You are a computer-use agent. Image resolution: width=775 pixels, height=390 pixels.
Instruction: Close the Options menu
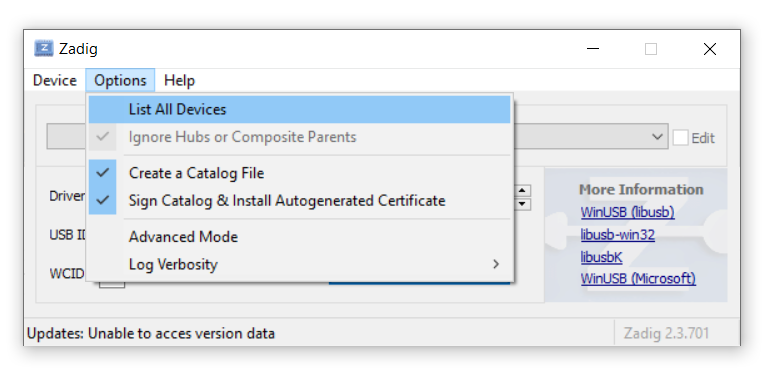pyautogui.click(x=120, y=80)
